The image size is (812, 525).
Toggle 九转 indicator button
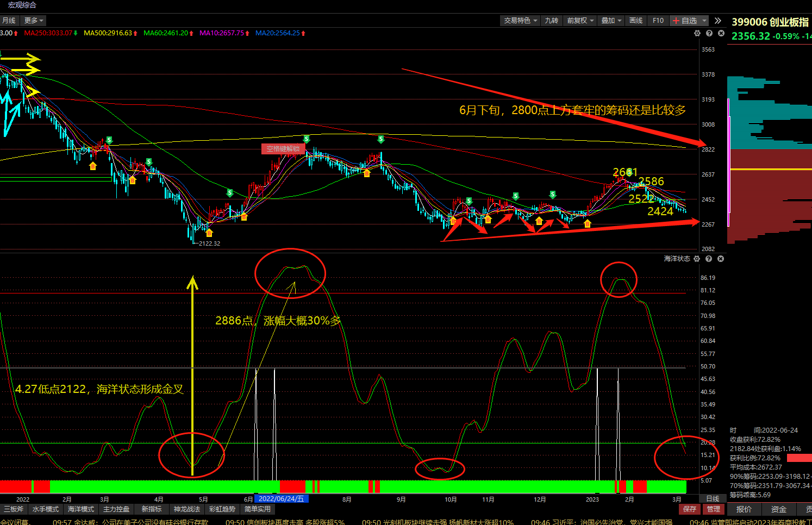click(552, 21)
